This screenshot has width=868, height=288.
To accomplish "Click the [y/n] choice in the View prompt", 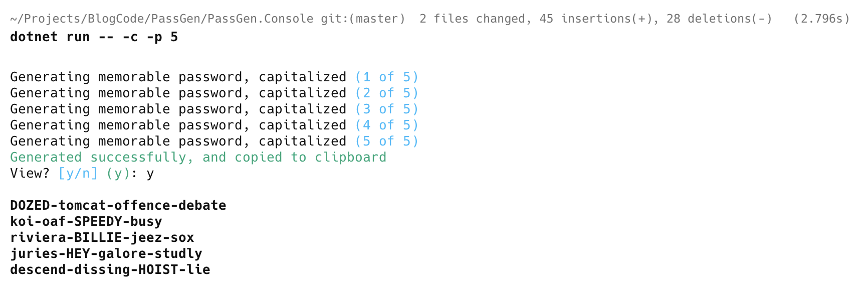I will pos(78,174).
